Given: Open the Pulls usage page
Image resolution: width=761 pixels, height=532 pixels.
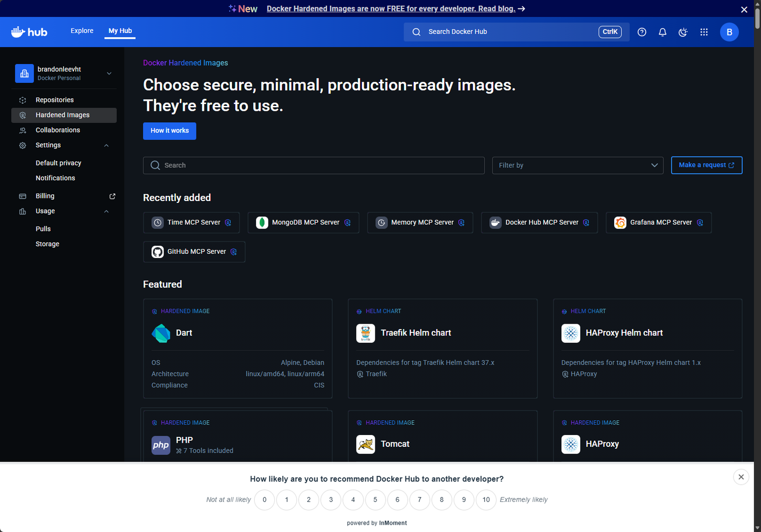Looking at the screenshot, I should pos(43,229).
